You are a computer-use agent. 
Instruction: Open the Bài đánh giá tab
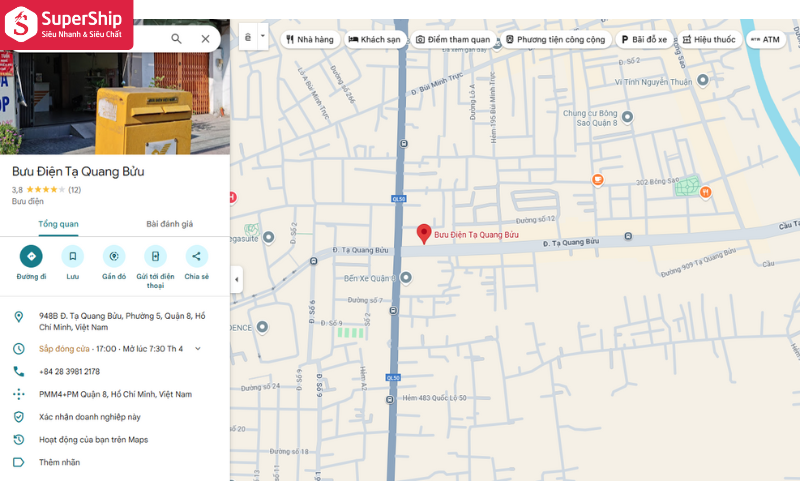pos(169,224)
